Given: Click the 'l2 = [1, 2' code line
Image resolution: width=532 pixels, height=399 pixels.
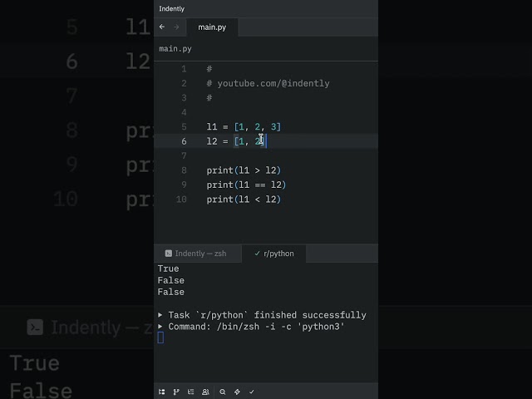Looking at the screenshot, I should click(x=235, y=141).
